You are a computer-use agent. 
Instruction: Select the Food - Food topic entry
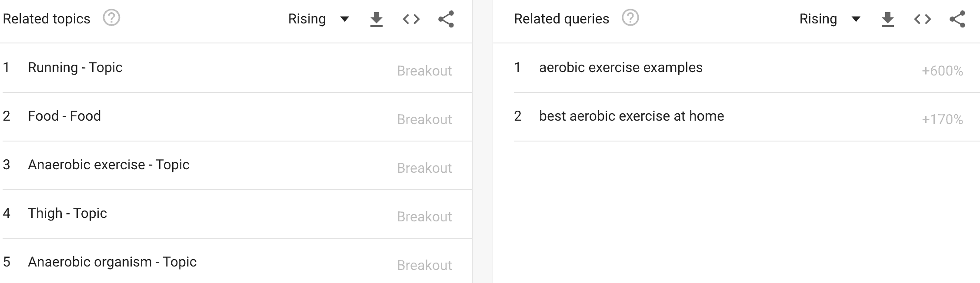[x=64, y=116]
